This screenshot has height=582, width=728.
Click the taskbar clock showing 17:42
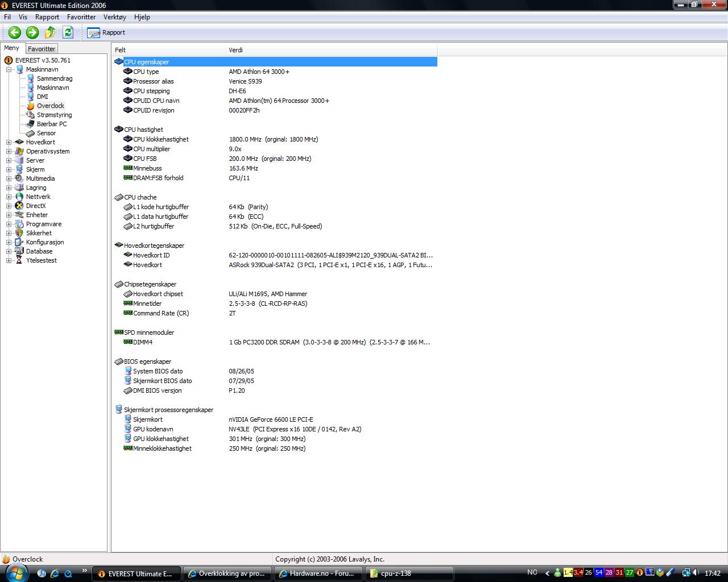[x=713, y=573]
